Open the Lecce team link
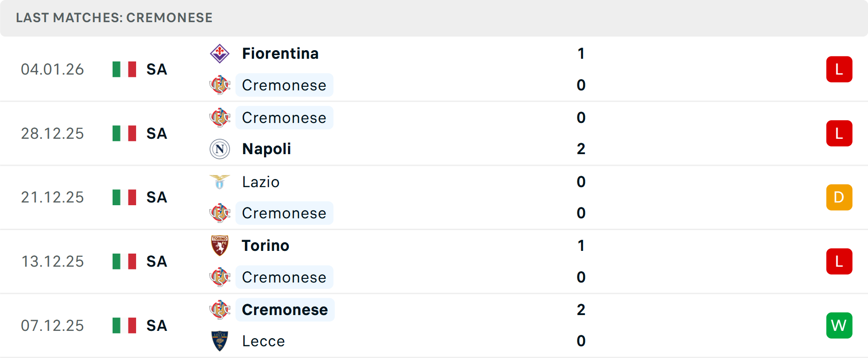868x358 pixels. [263, 341]
